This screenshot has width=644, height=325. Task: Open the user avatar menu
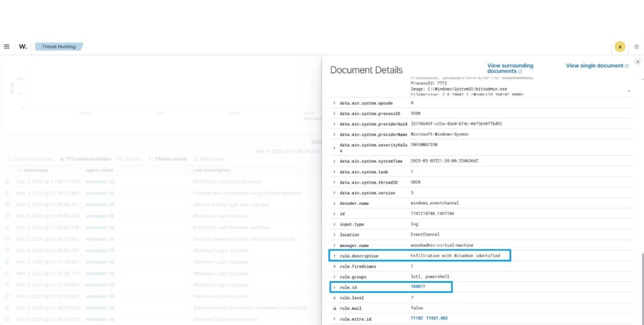point(619,47)
